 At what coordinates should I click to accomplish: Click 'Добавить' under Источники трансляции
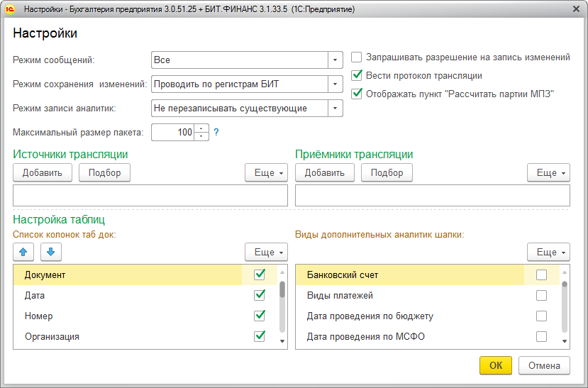point(43,172)
